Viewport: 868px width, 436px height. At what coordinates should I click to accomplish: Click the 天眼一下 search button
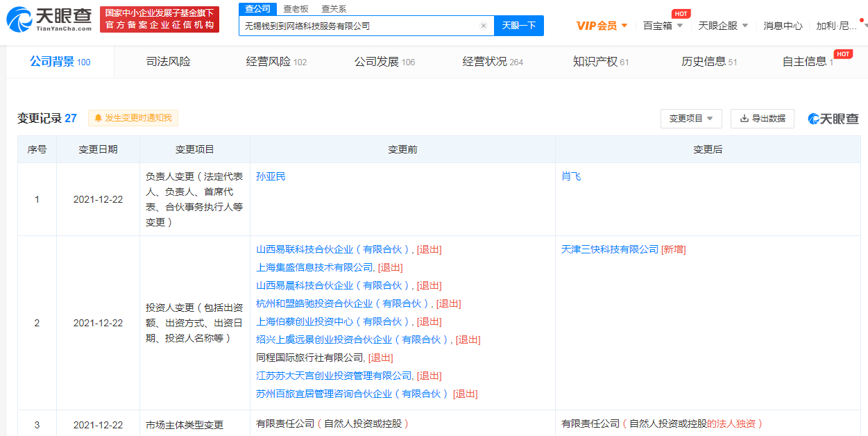pos(519,26)
